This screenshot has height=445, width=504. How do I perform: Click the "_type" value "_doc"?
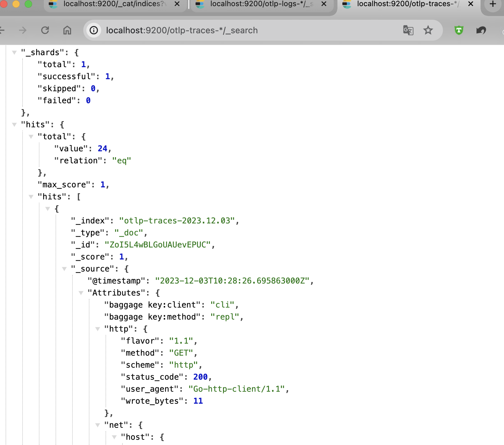point(129,233)
